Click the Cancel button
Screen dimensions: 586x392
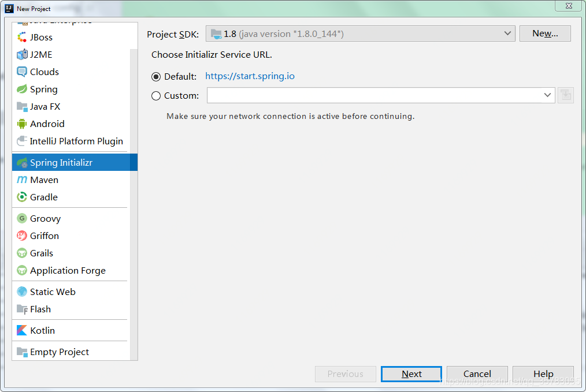[x=477, y=374]
